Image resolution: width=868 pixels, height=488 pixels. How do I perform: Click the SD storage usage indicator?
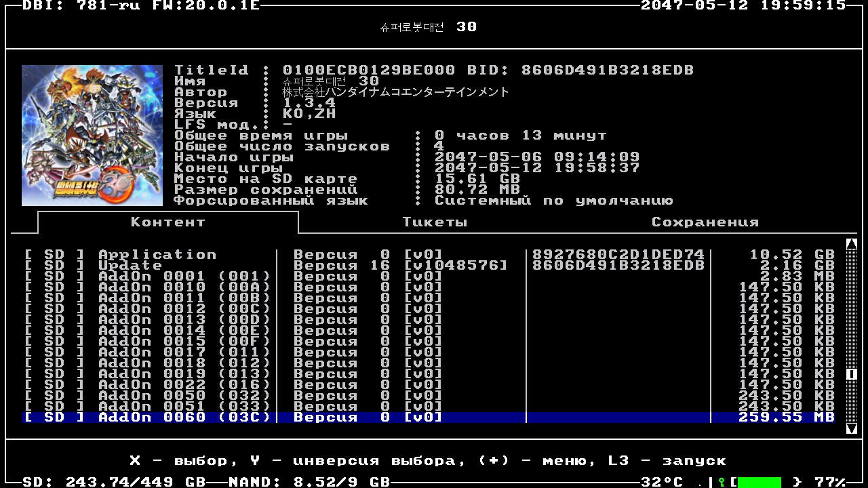click(114, 482)
